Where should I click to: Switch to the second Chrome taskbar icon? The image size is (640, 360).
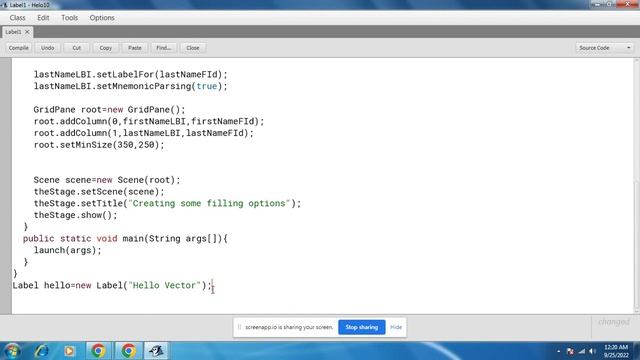[128, 351]
